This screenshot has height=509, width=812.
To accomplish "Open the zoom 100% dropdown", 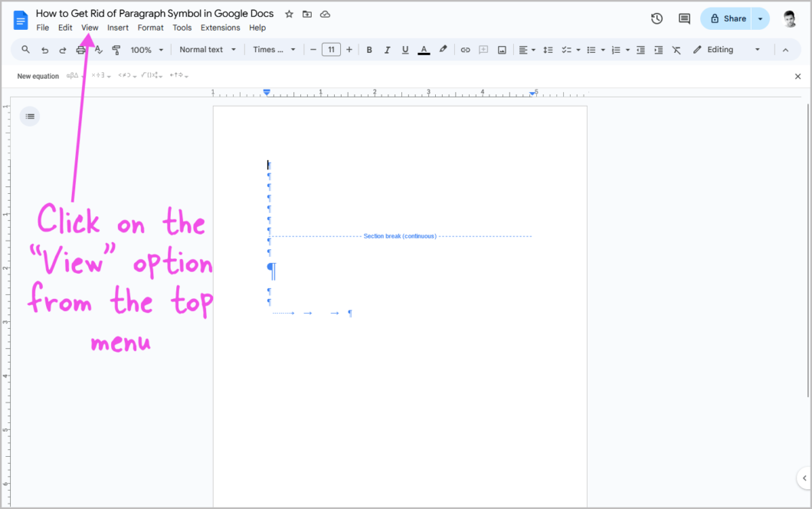I will [x=146, y=50].
